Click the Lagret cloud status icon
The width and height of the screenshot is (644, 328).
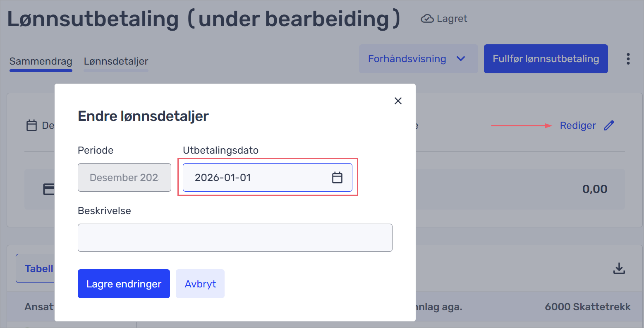[x=427, y=19]
